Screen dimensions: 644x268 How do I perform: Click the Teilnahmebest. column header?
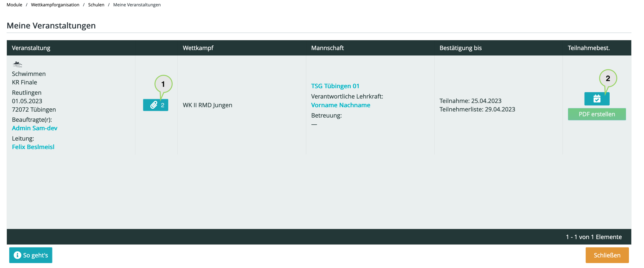(x=588, y=48)
